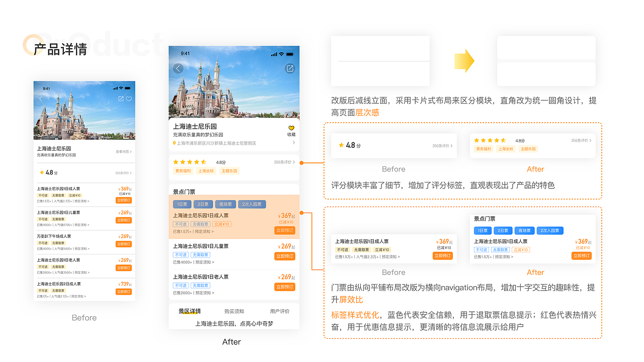
Task: Click 主题乐园 tag in After phone mockup
Action: (229, 171)
